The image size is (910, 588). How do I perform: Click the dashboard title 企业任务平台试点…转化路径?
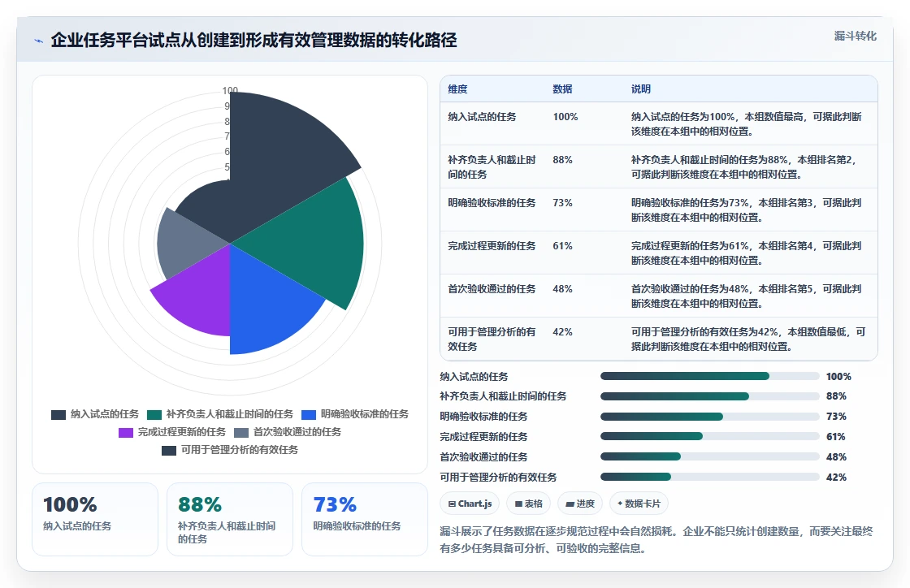click(253, 40)
